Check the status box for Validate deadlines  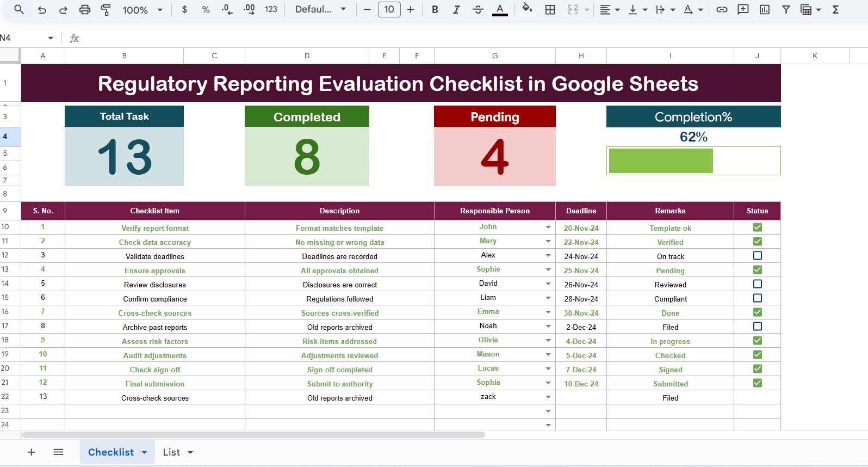coord(757,256)
